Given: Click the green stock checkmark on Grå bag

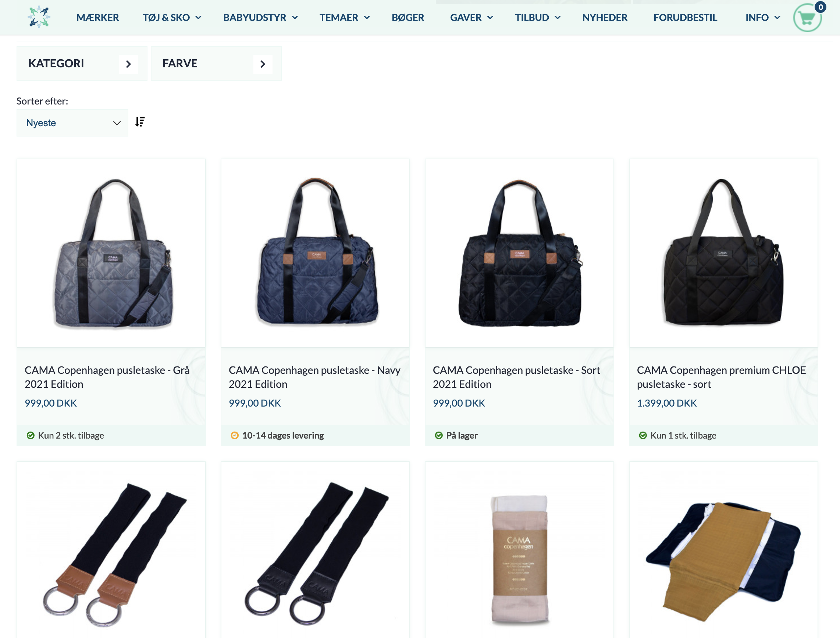Looking at the screenshot, I should tap(31, 436).
